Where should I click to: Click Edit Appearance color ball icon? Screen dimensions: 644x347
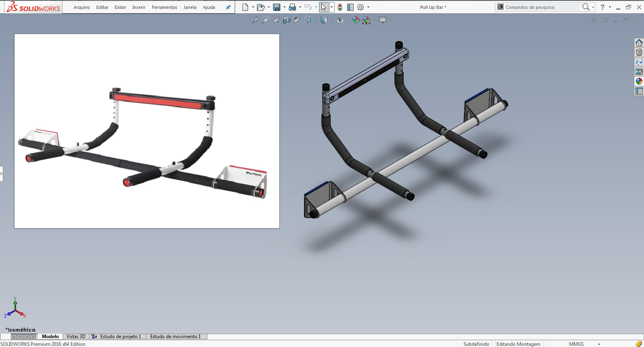[x=356, y=20]
